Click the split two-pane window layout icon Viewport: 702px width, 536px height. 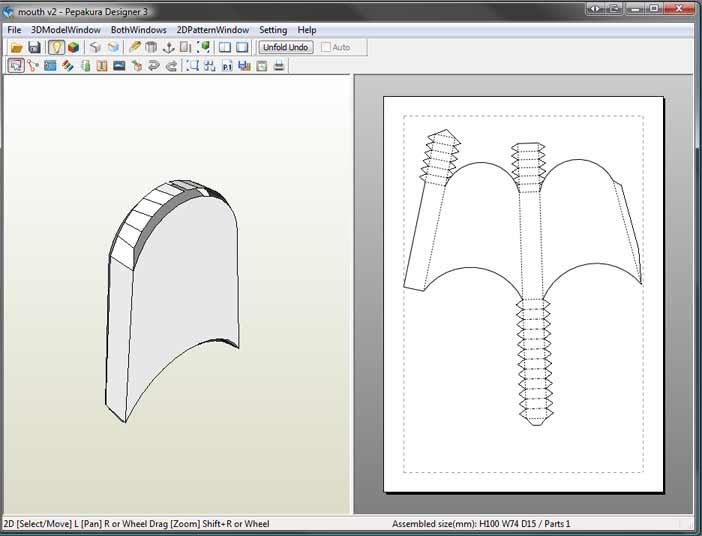(x=225, y=47)
